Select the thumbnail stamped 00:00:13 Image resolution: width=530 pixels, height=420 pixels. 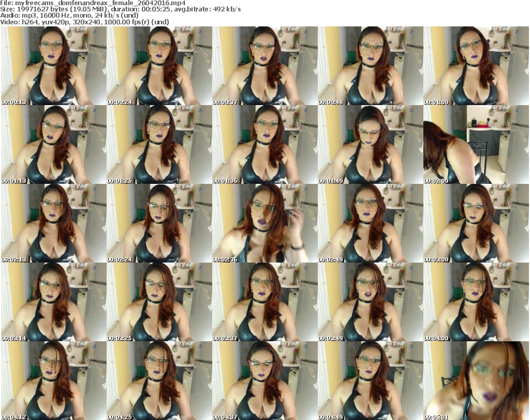pos(54,66)
